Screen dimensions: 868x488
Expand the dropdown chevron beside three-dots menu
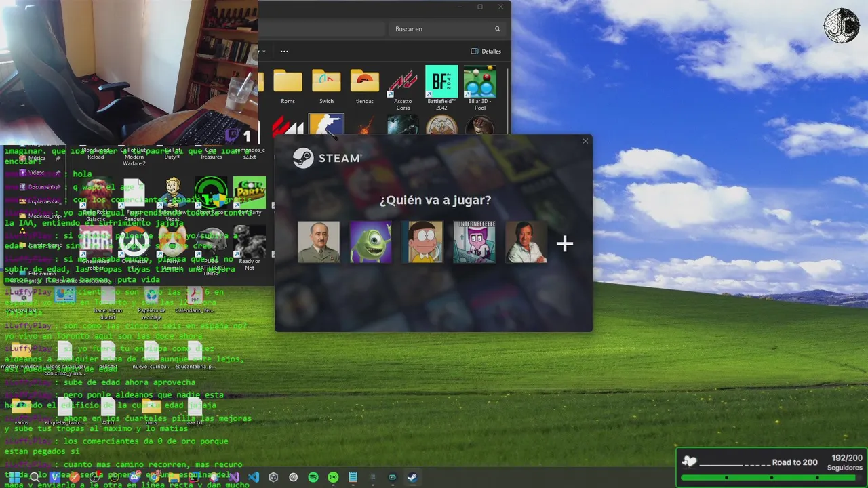pos(264,51)
